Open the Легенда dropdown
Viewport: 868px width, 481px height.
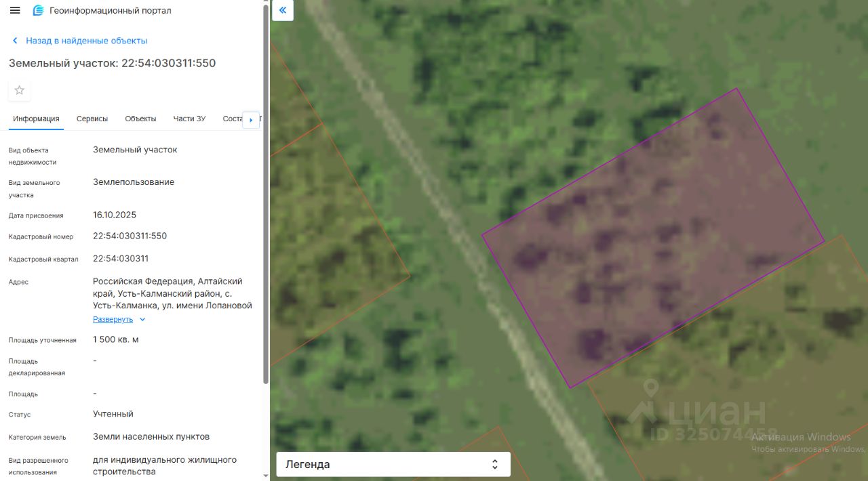click(392, 464)
